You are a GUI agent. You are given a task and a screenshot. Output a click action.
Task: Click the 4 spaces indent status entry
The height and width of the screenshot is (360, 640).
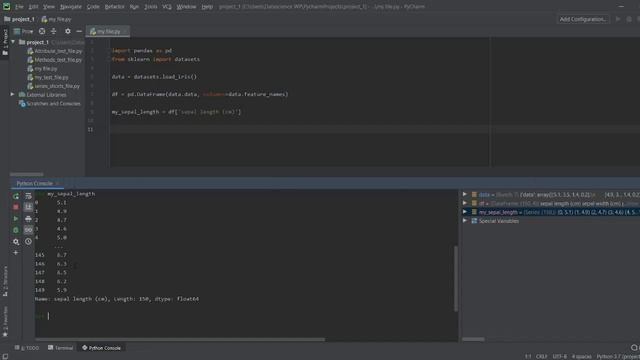582,356
